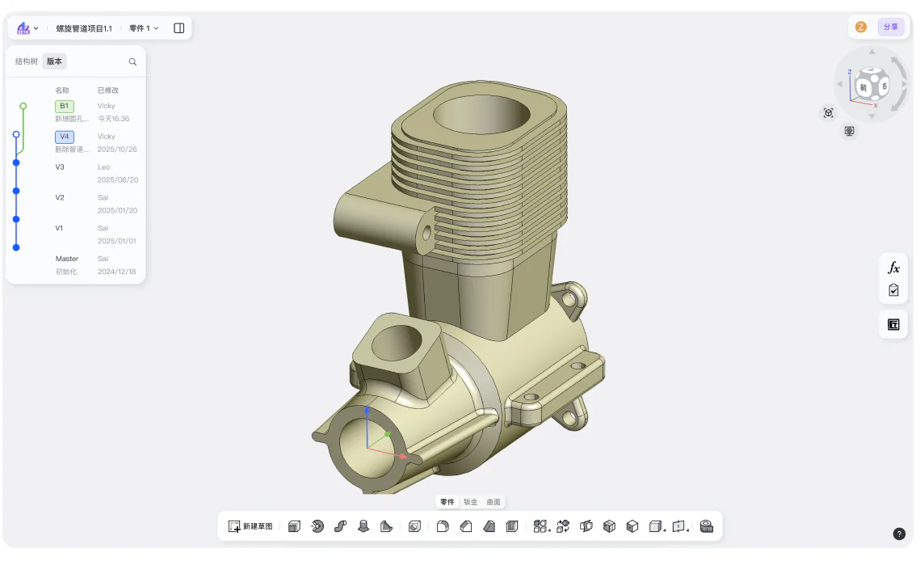
Task: Rotate view with the up arrow
Action: [x=872, y=52]
